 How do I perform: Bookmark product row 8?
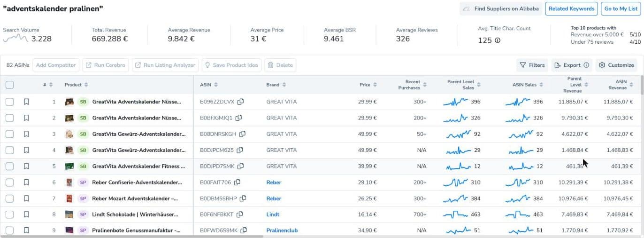tap(26, 214)
